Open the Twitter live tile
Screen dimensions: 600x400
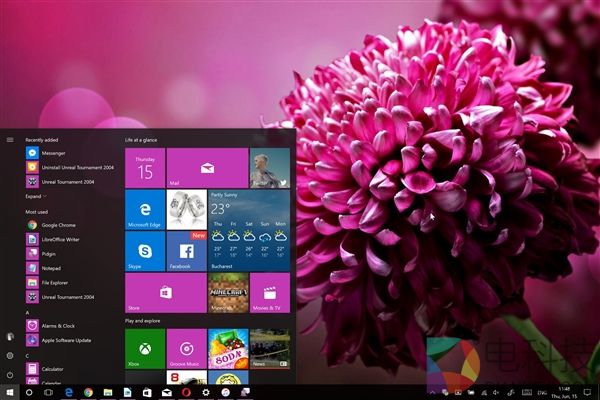270,168
